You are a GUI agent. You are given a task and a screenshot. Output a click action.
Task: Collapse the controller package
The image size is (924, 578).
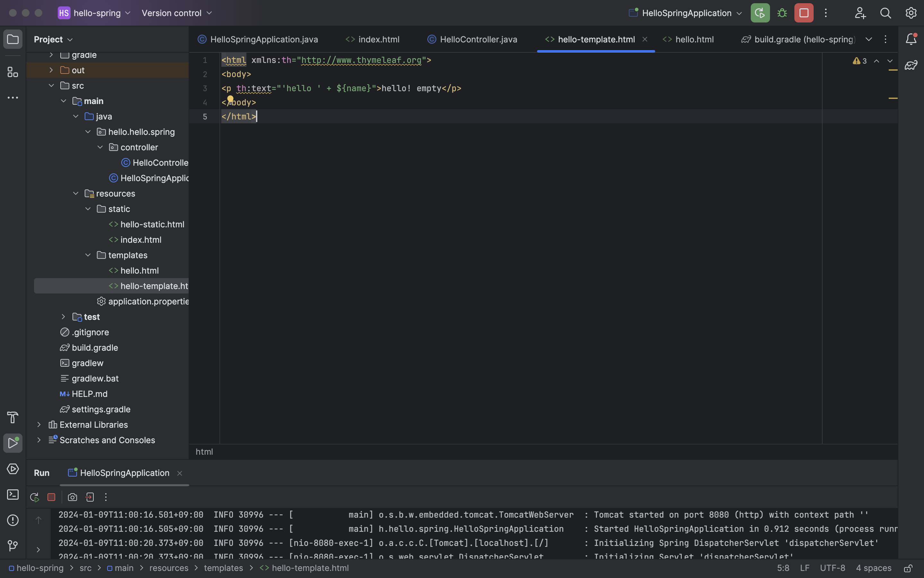click(100, 147)
